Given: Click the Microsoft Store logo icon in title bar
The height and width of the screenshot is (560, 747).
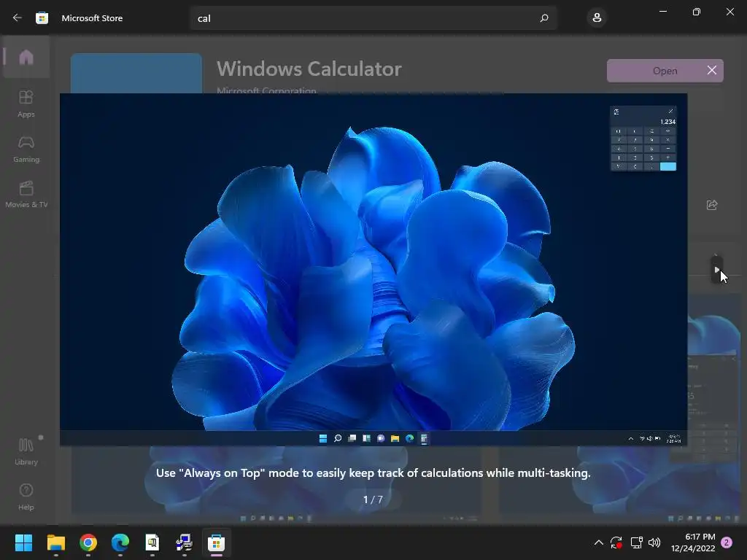Looking at the screenshot, I should (42, 18).
